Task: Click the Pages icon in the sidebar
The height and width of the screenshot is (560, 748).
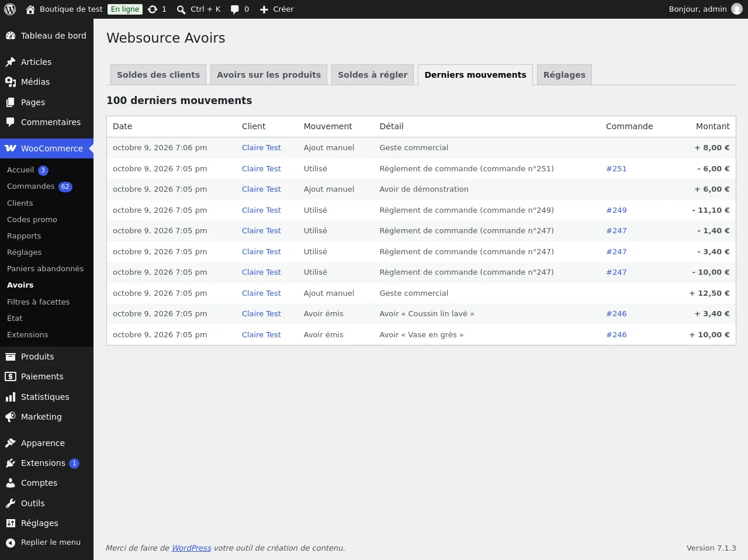Action: coord(11,102)
